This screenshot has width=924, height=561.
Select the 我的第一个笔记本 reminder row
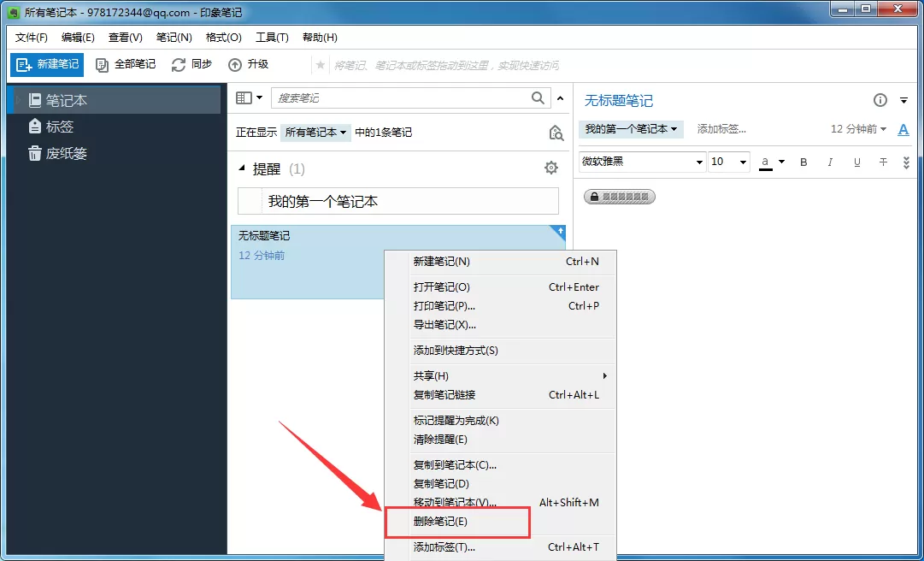pyautogui.click(x=398, y=202)
